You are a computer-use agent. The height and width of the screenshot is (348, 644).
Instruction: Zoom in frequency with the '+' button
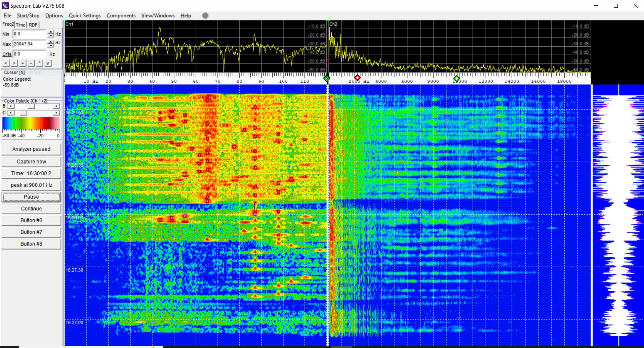(x=23, y=63)
